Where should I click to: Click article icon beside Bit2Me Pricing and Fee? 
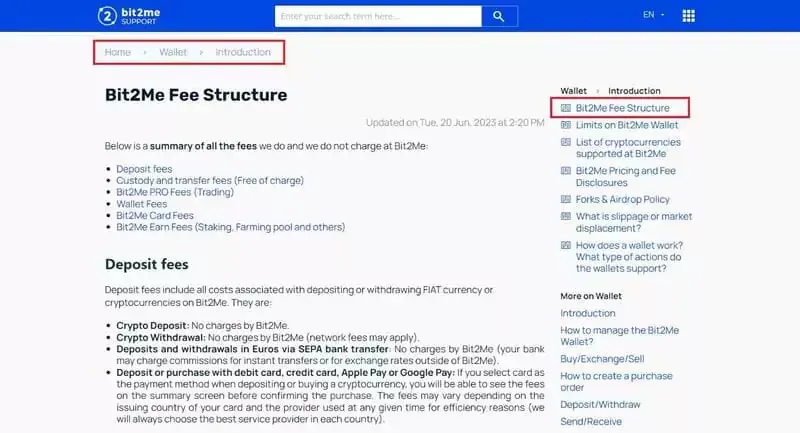pos(566,171)
